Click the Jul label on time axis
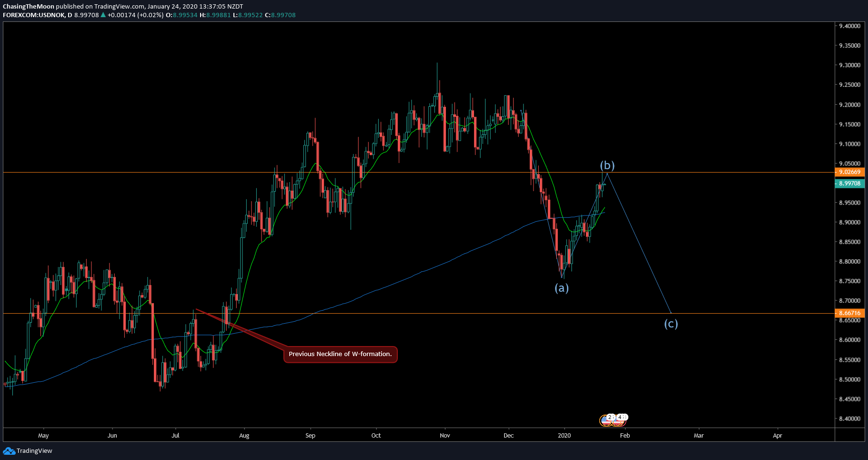 coord(175,435)
